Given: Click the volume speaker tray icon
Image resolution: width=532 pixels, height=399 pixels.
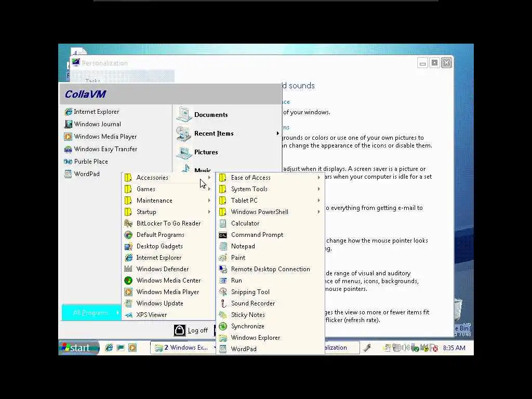Looking at the screenshot, I should click(x=405, y=348).
